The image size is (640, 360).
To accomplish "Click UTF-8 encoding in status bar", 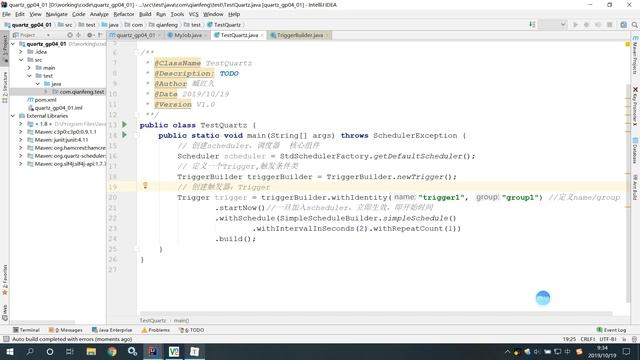I will point(608,339).
